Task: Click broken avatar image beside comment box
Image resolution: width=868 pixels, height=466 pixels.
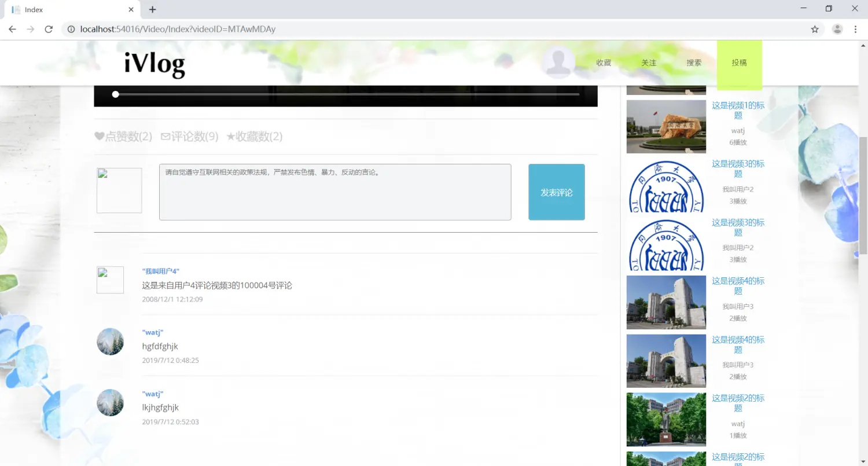Action: coord(119,190)
